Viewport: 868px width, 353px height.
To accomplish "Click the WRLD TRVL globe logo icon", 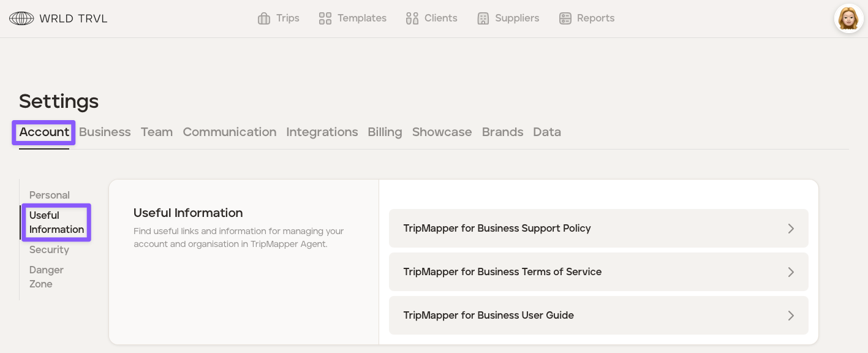I will tap(21, 18).
